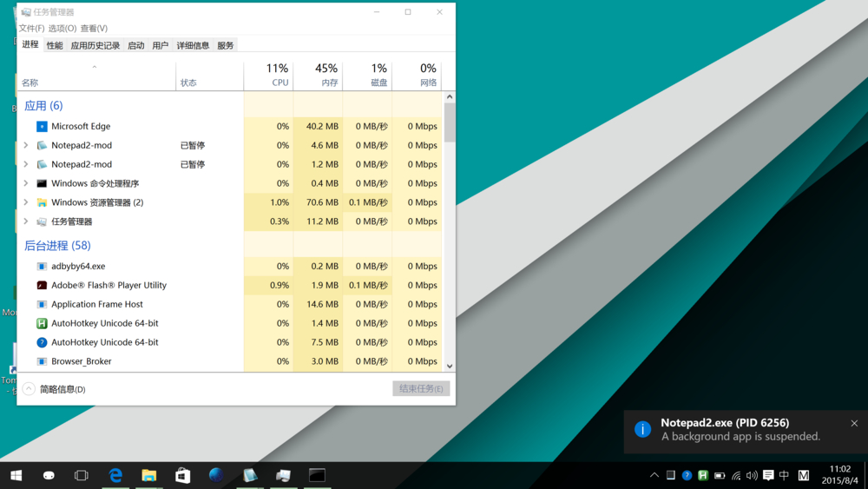Switch to the 详细信息 tab
Screen dimensions: 868x489
(x=194, y=45)
